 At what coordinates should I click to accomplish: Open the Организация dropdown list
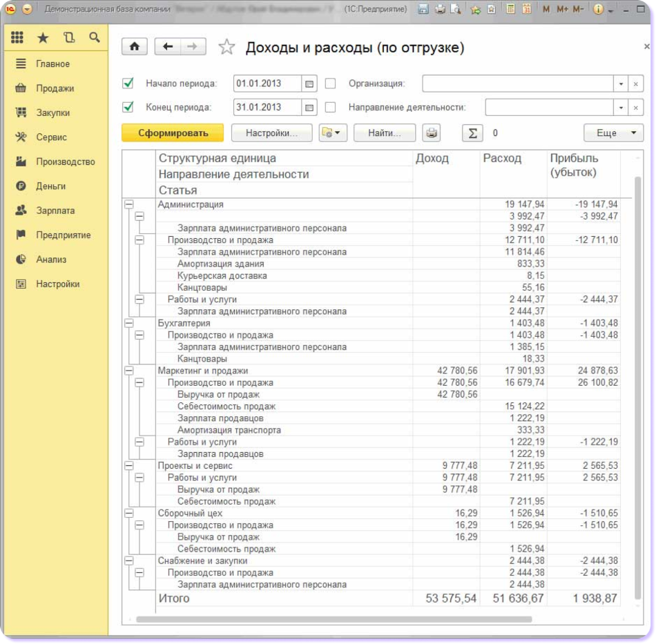pyautogui.click(x=621, y=84)
